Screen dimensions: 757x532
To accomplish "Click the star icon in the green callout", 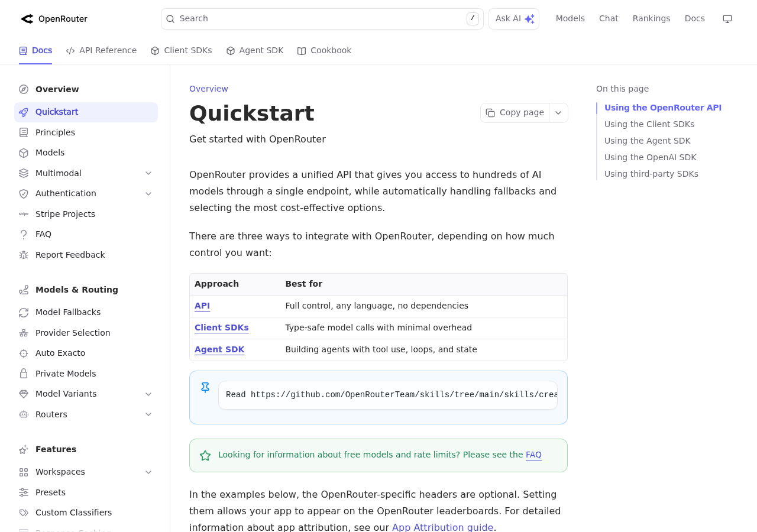I will point(205,456).
